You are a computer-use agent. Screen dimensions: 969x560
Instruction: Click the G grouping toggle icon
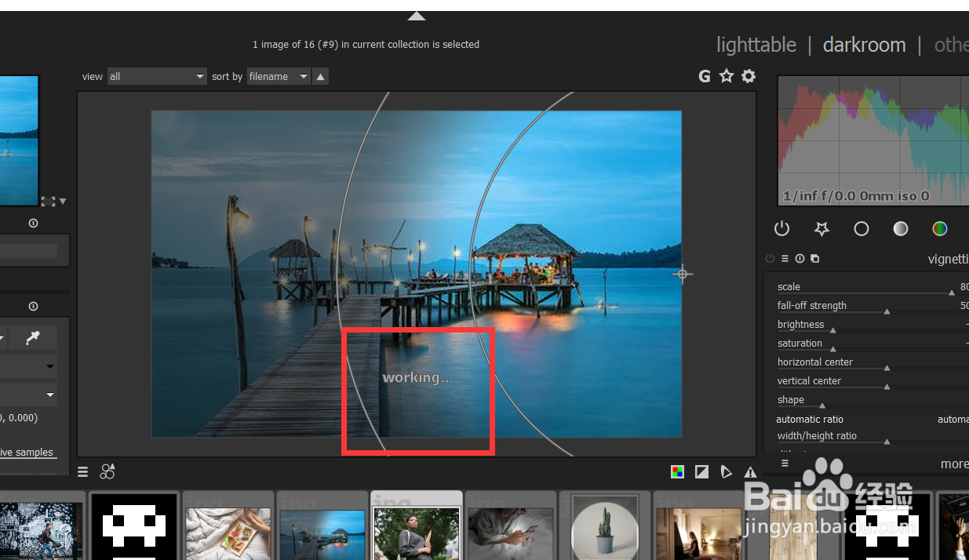[705, 76]
